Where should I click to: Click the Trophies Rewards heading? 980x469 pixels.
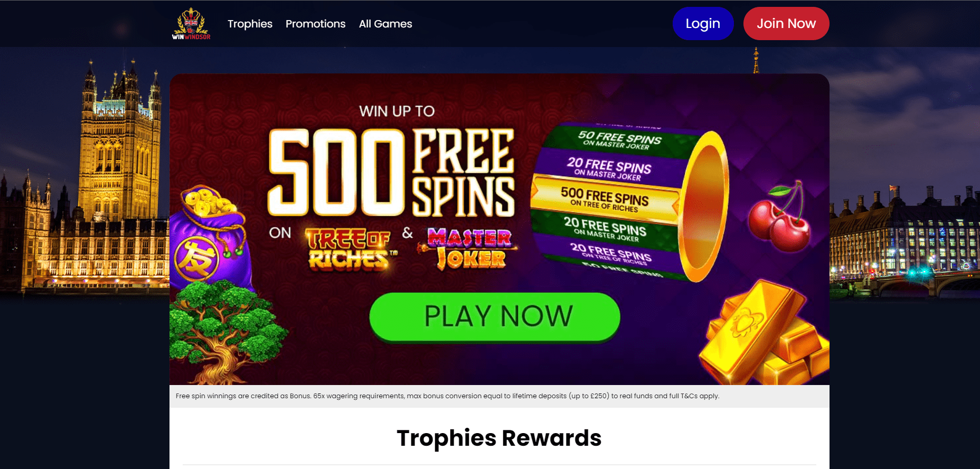click(499, 438)
